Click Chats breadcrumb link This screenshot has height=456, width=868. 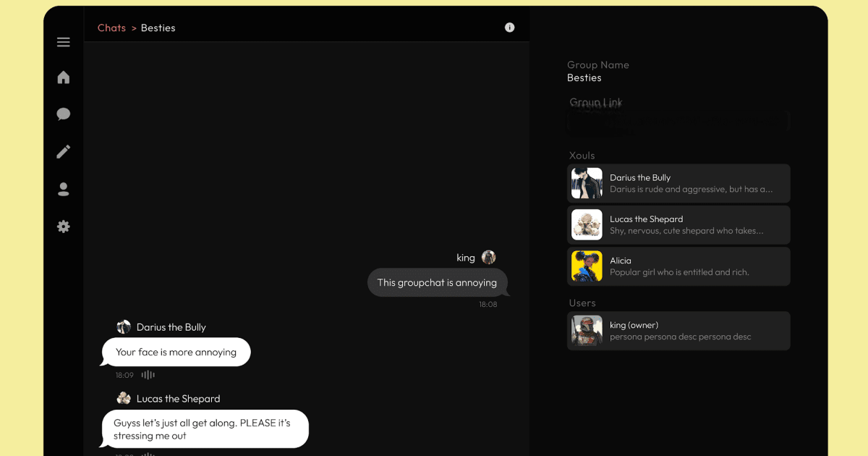click(111, 28)
